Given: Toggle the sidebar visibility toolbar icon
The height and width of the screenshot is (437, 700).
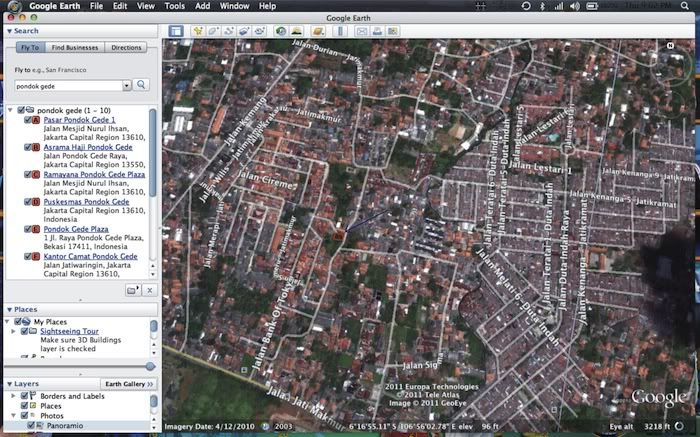Looking at the screenshot, I should pyautogui.click(x=176, y=31).
